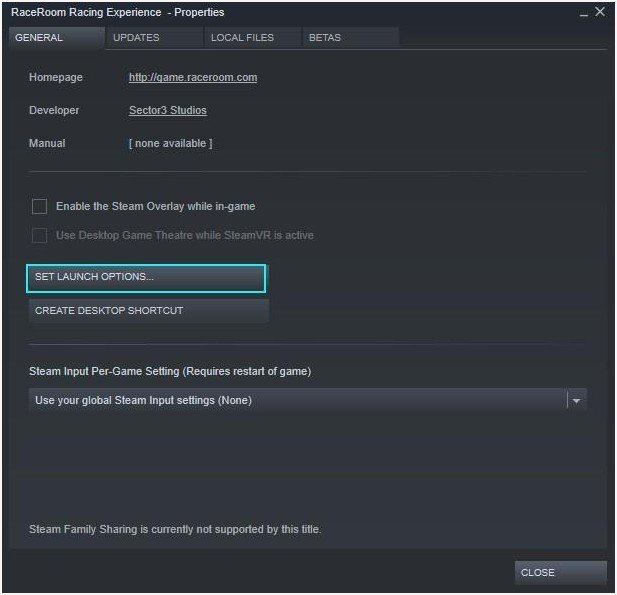Image resolution: width=617 pixels, height=595 pixels.
Task: Click the Steam Family Sharing notice
Action: [175, 528]
